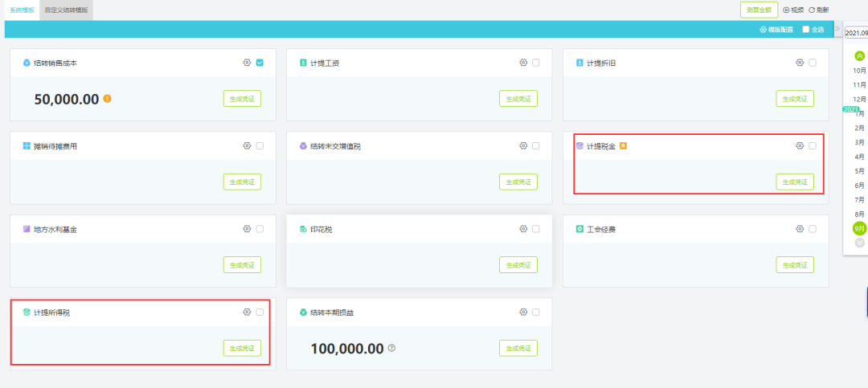Image resolution: width=868 pixels, height=388 pixels.
Task: Open 模板配置 template settings
Action: click(776, 30)
